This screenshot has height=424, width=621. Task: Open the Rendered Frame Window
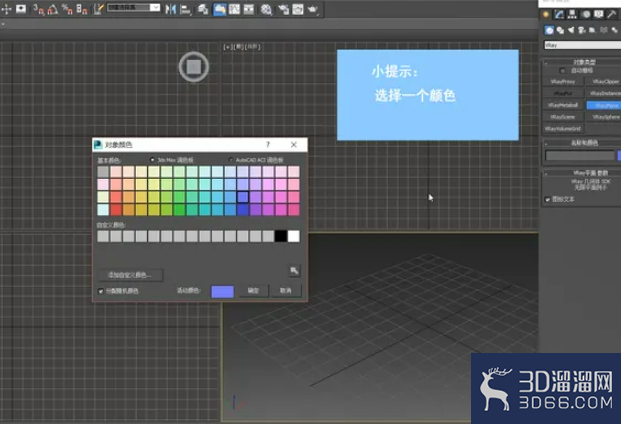[x=298, y=9]
